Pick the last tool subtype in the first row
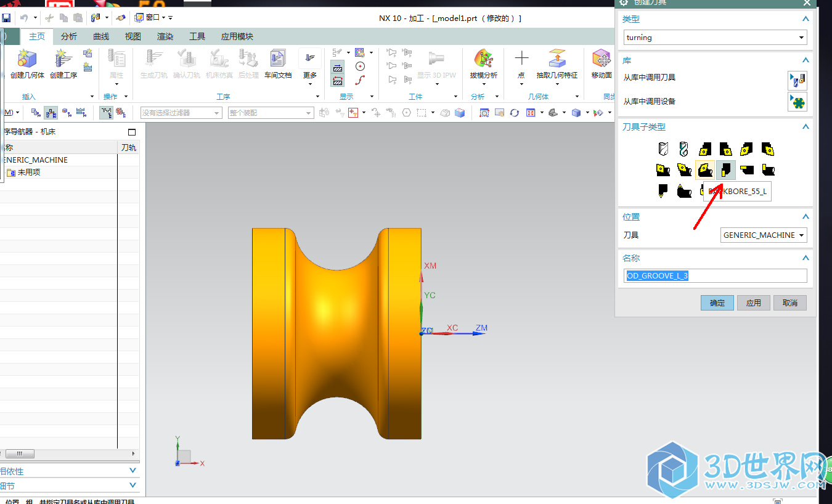 767,148
